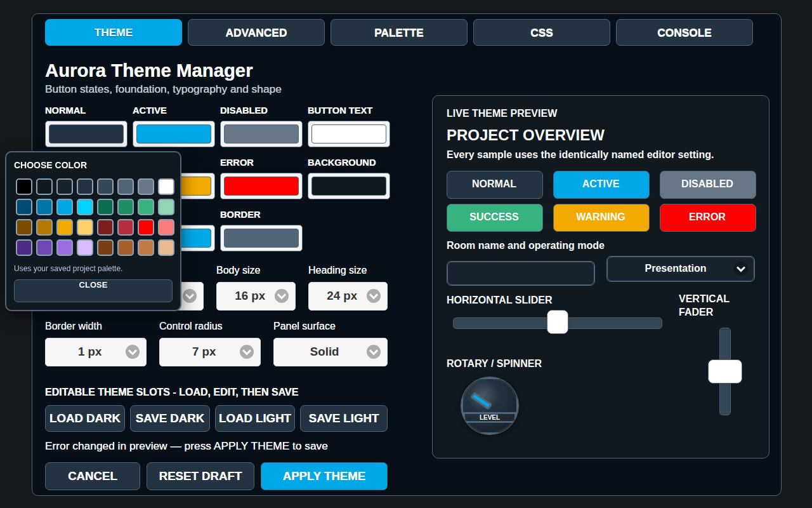The image size is (812, 508).
Task: Open the Body size dropdown
Action: (x=256, y=296)
